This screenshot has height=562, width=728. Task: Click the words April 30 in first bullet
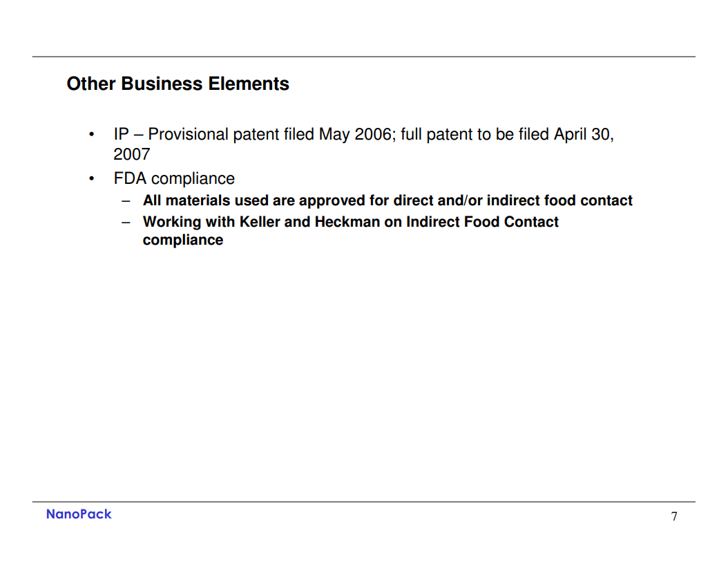(x=582, y=134)
